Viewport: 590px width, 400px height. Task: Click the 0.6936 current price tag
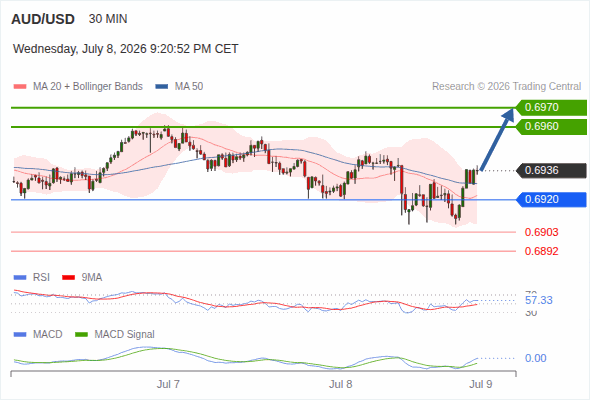pyautogui.click(x=551, y=170)
